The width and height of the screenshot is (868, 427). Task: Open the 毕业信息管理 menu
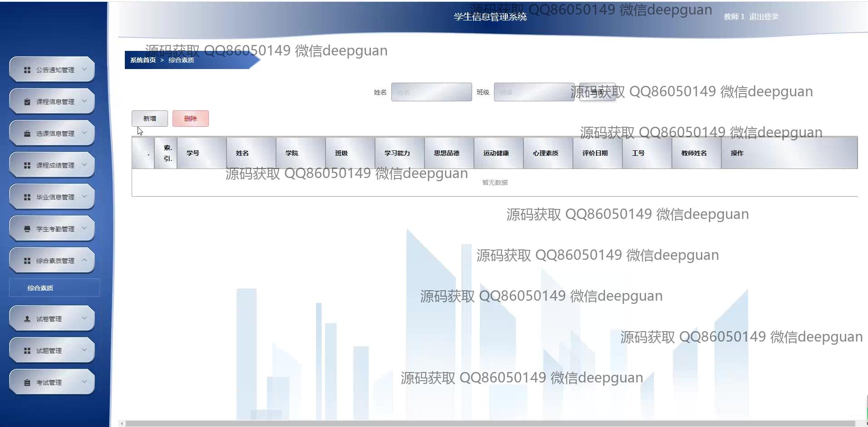click(x=52, y=197)
